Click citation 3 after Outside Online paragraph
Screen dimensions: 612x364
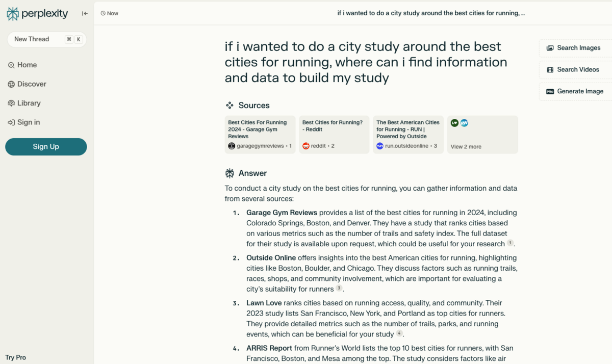pos(339,289)
